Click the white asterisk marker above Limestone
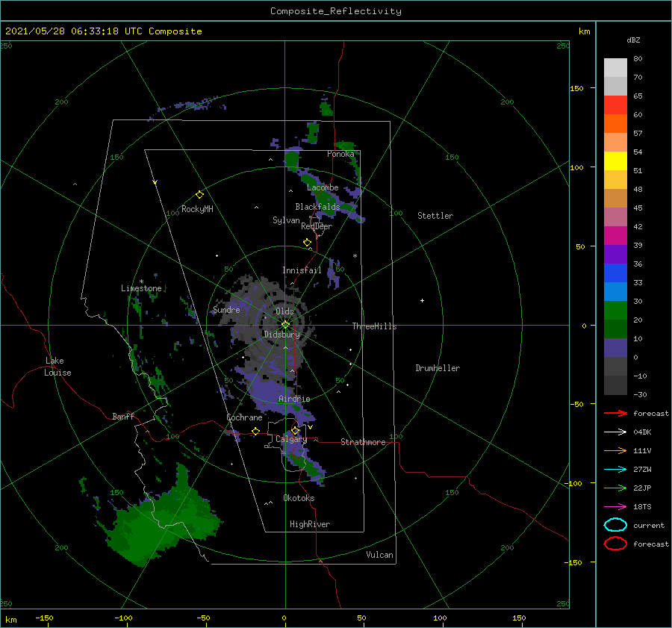Screen dimensions: 672x628 [141, 282]
